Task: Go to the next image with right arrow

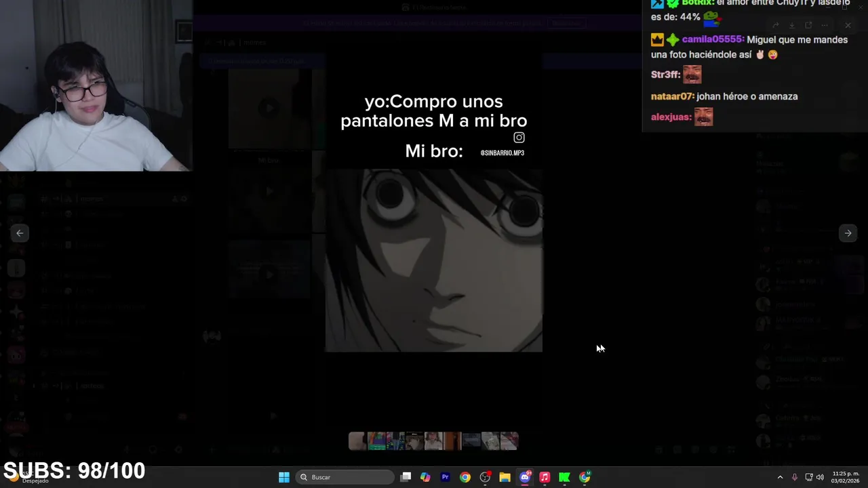Action: coord(848,233)
